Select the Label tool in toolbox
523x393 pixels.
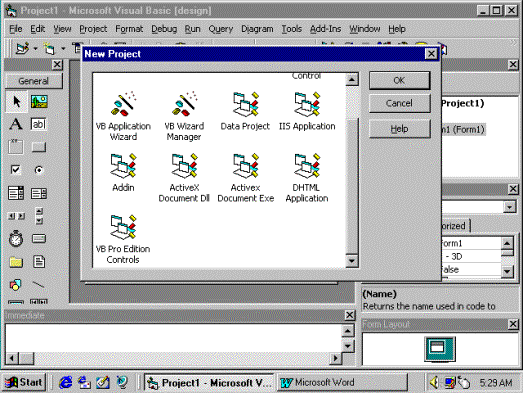(16, 124)
